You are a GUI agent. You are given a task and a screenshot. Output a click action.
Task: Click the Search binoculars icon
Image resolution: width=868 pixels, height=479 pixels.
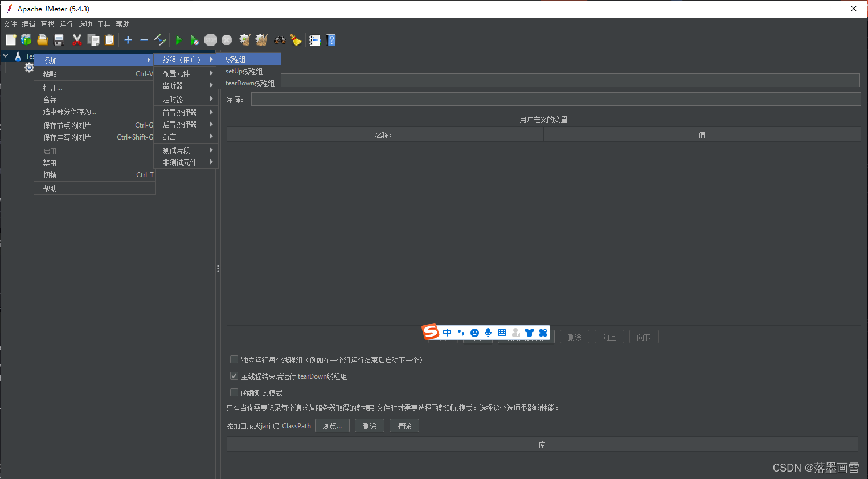(280, 40)
